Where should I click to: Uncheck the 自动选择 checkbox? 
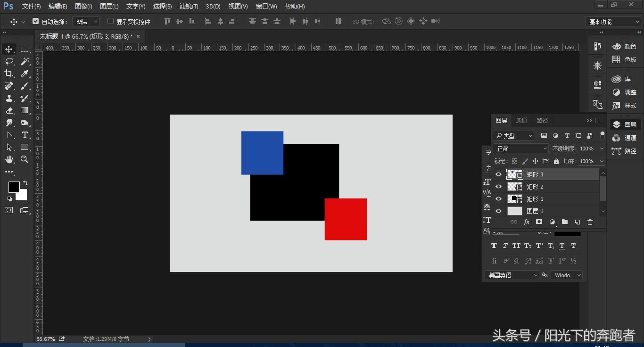pos(36,21)
